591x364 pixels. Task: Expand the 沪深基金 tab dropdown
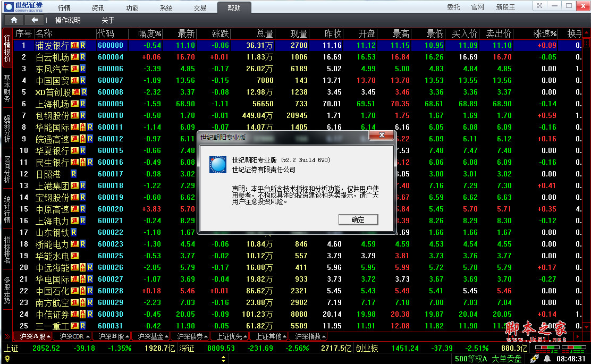click(x=166, y=336)
